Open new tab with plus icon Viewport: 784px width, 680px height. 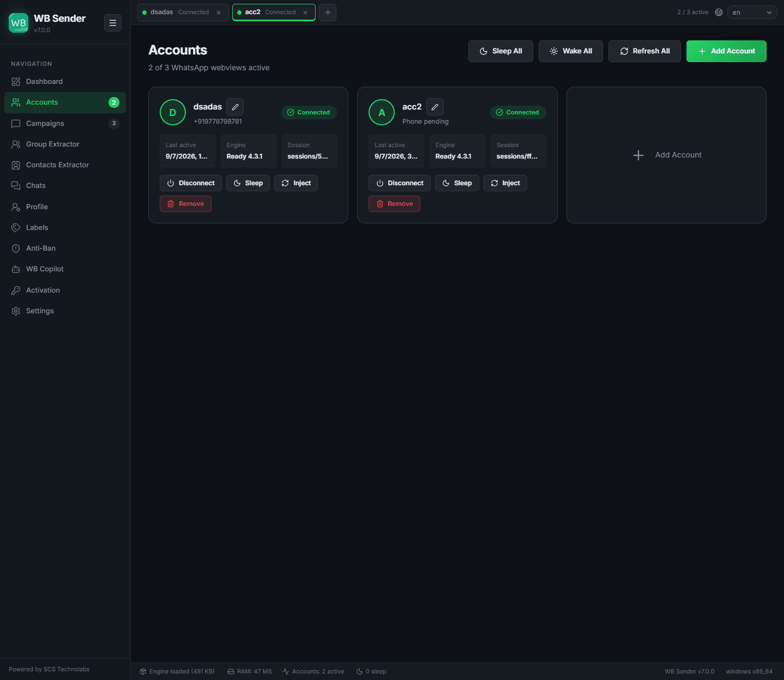pos(328,12)
